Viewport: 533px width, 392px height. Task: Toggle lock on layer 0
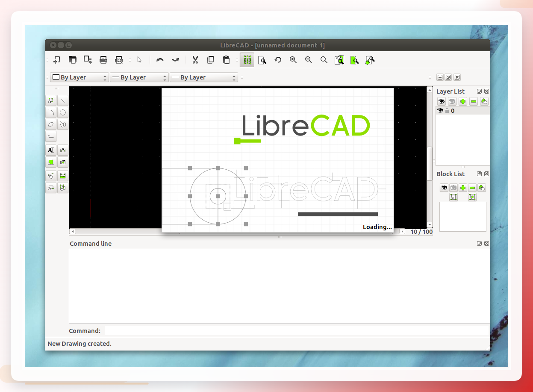[x=447, y=110]
